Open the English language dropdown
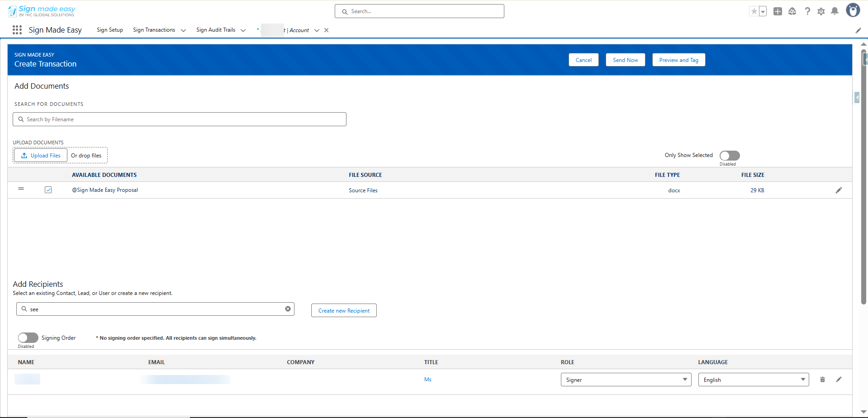Viewport: 868px width, 418px height. (753, 380)
